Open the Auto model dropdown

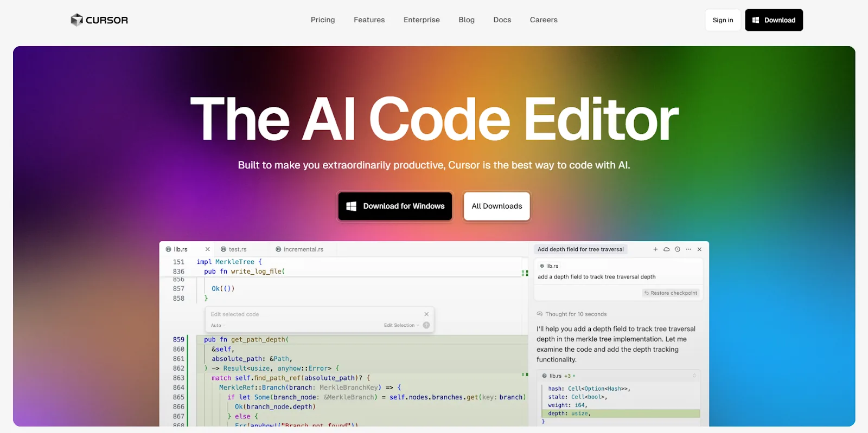pos(216,326)
